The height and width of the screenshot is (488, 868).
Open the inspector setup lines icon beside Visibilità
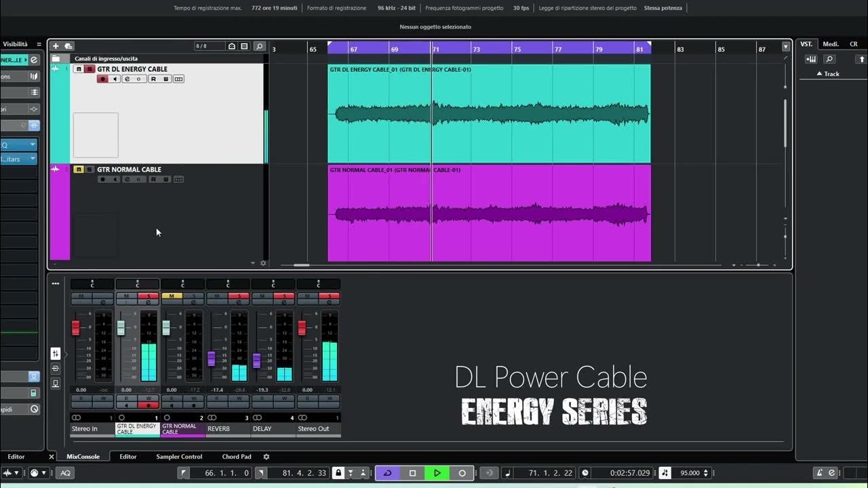coord(39,44)
